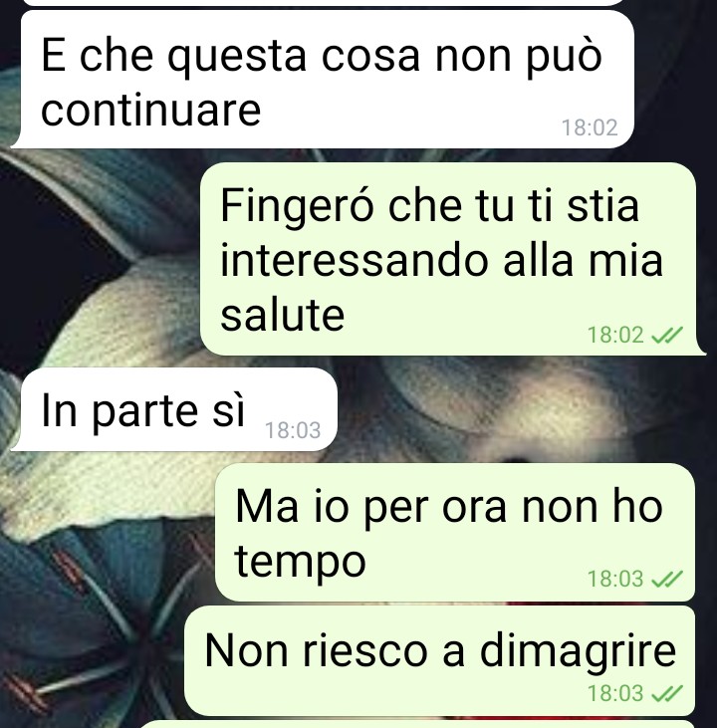717x728 pixels.
Task: Select message 'E che questa cosa non può continuare'
Action: (x=323, y=80)
